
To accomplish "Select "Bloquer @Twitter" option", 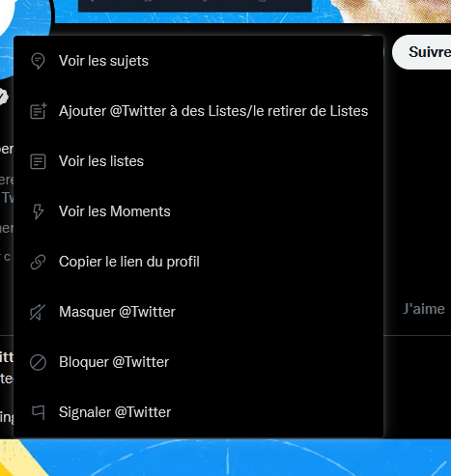I will tap(199, 362).
